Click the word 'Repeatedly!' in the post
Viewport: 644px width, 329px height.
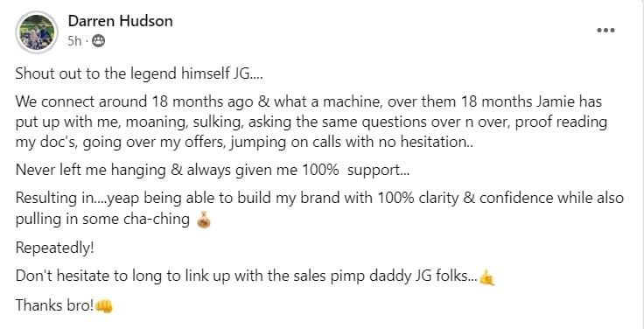(x=54, y=248)
